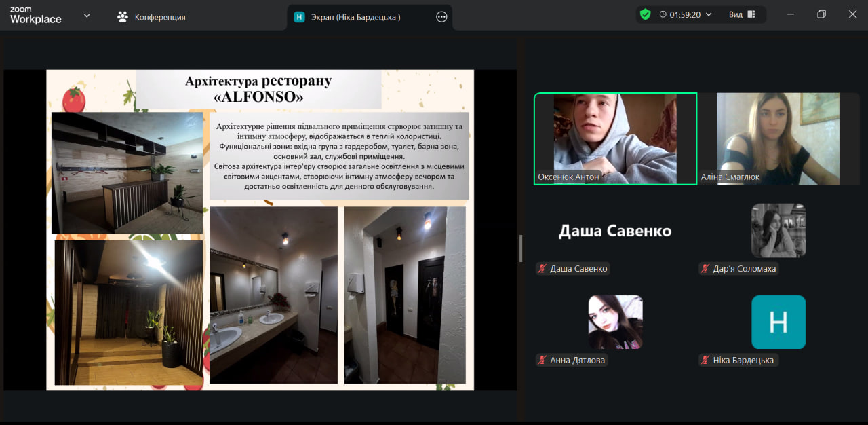
Task: Expand the meeting timer 01:59:20 dropdown
Action: click(709, 14)
